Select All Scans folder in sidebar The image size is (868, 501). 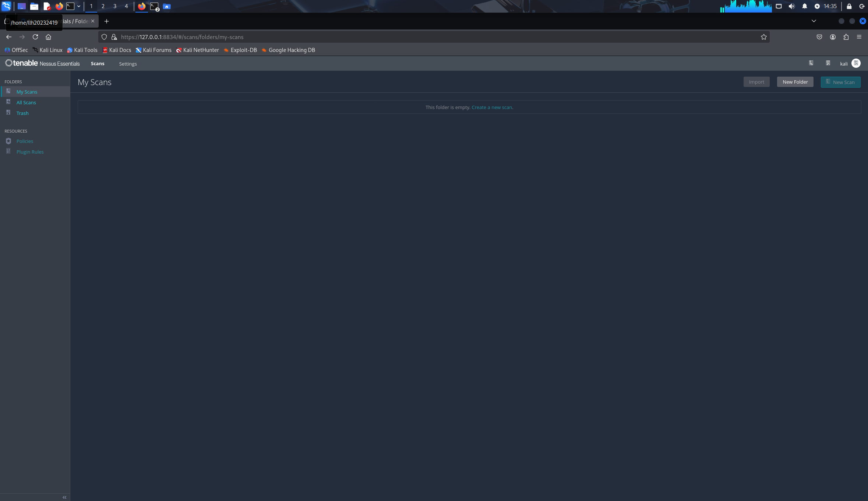click(x=26, y=102)
